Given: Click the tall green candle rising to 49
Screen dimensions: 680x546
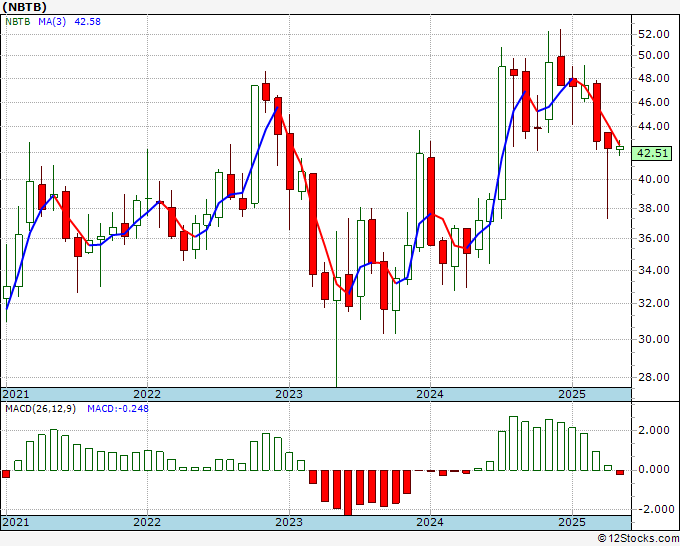Looking at the screenshot, I should pyautogui.click(x=502, y=133).
